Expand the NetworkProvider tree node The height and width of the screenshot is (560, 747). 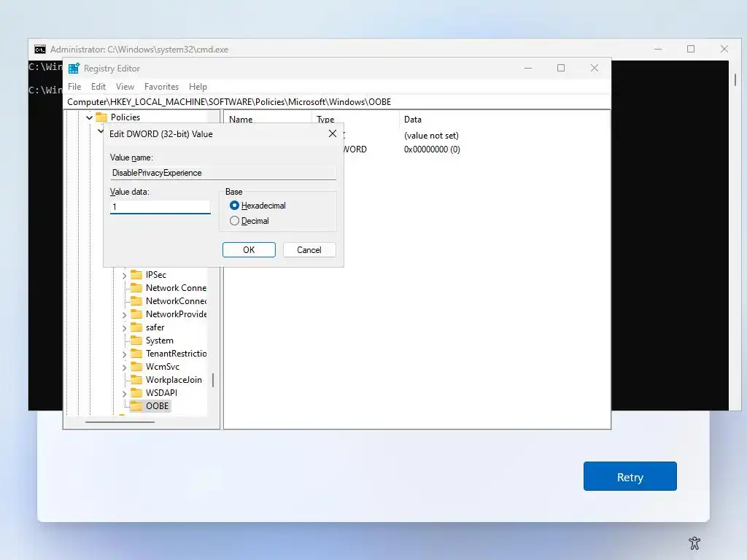click(124, 315)
